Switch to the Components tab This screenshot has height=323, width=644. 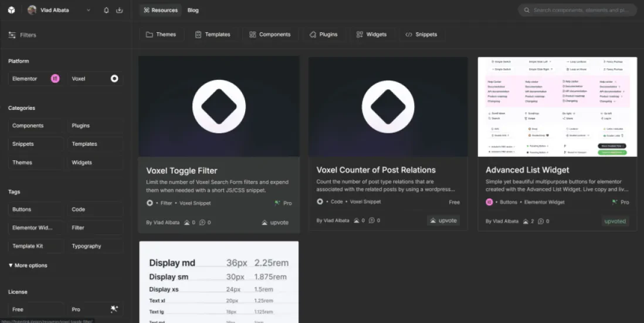(x=270, y=35)
